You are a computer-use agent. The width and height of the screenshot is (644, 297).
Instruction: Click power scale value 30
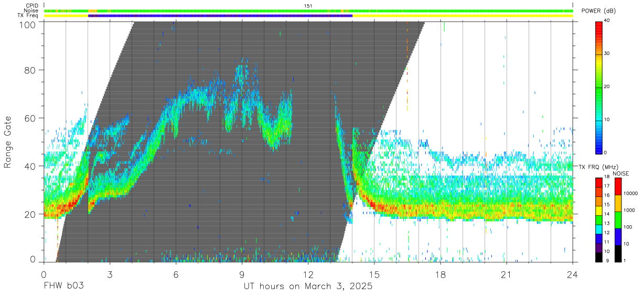click(x=608, y=54)
